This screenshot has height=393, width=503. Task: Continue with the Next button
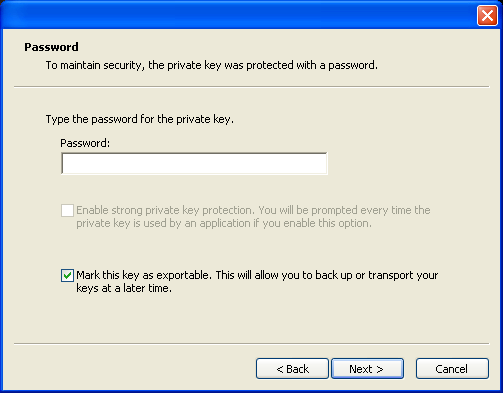[x=367, y=369]
